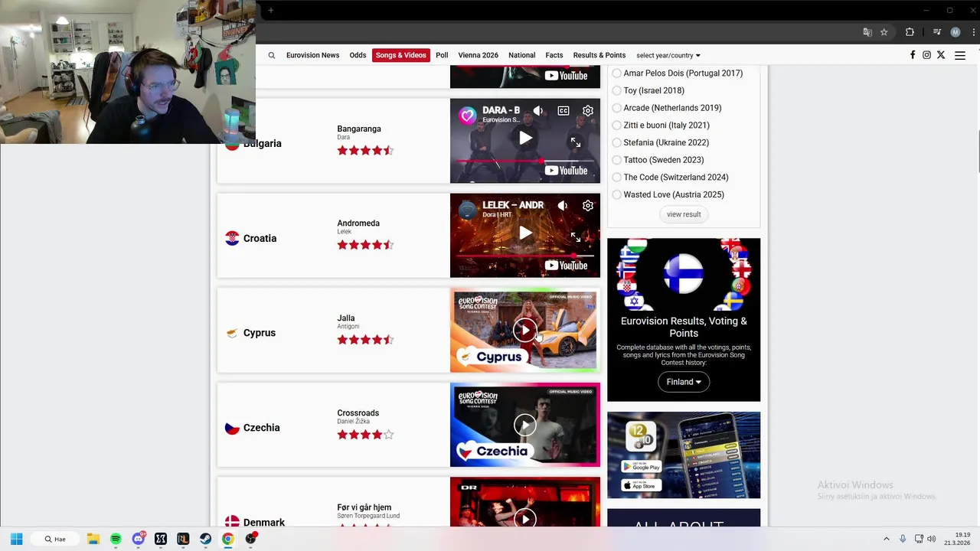Open Spotify from the taskbar

(x=116, y=539)
